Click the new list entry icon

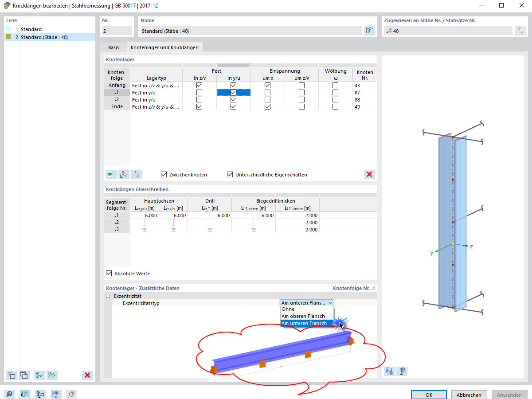point(12,375)
